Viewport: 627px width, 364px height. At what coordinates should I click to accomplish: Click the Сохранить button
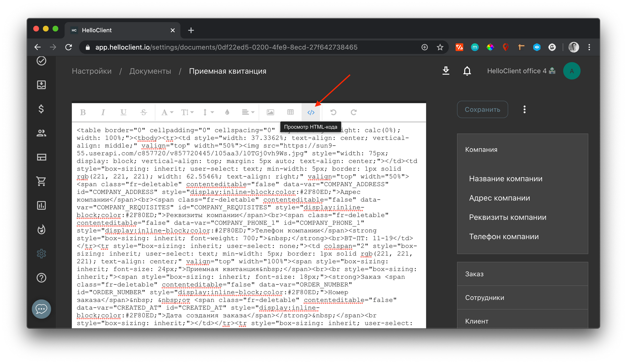click(482, 109)
